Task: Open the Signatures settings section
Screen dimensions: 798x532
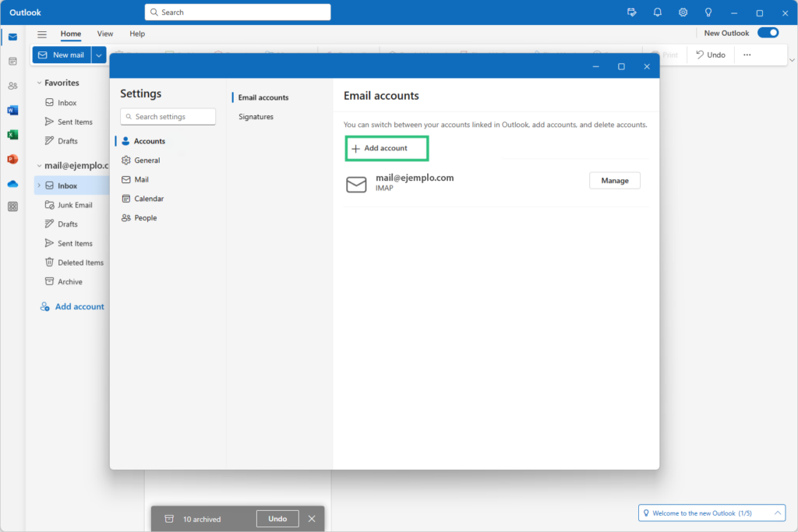Action: pos(256,117)
